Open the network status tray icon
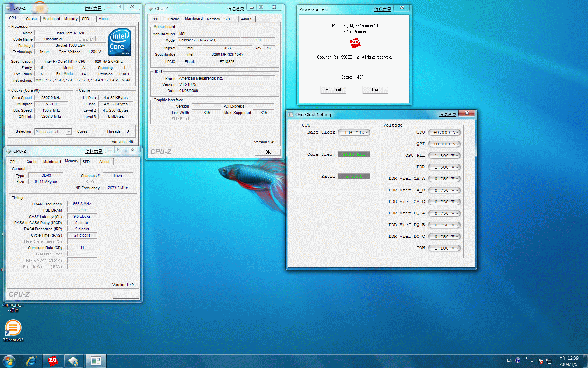Viewport: 588px width, 368px height. [x=549, y=361]
